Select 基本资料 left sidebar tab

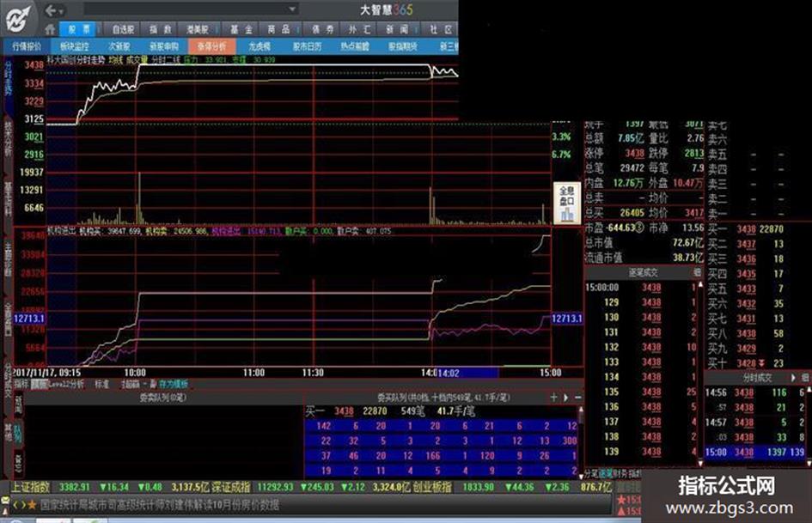coord(9,199)
